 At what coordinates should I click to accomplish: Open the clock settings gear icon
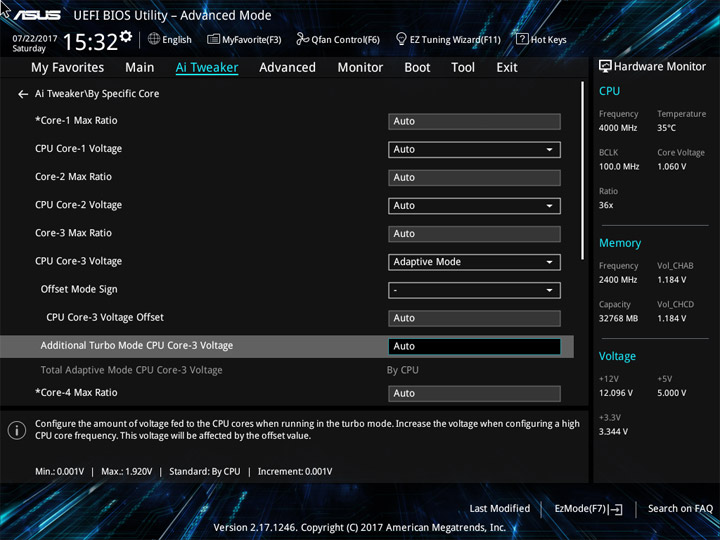(x=126, y=36)
